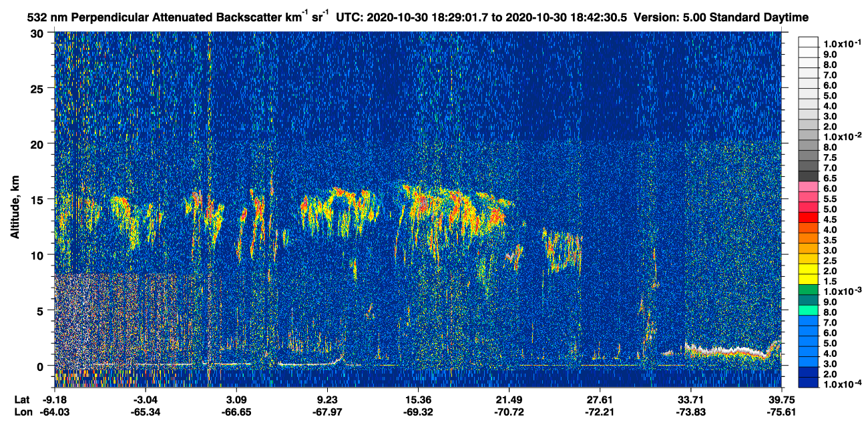
Task: Select longitude value -65.34
Action: 146,412
